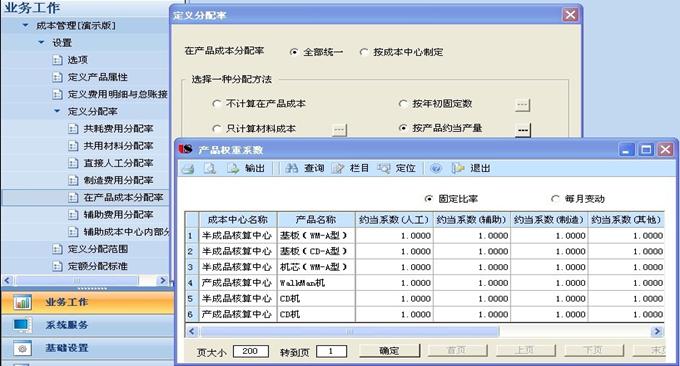Screen dimensions: 680x366
Task: Choose 不计算在产品成本 option
Action: coord(217,104)
